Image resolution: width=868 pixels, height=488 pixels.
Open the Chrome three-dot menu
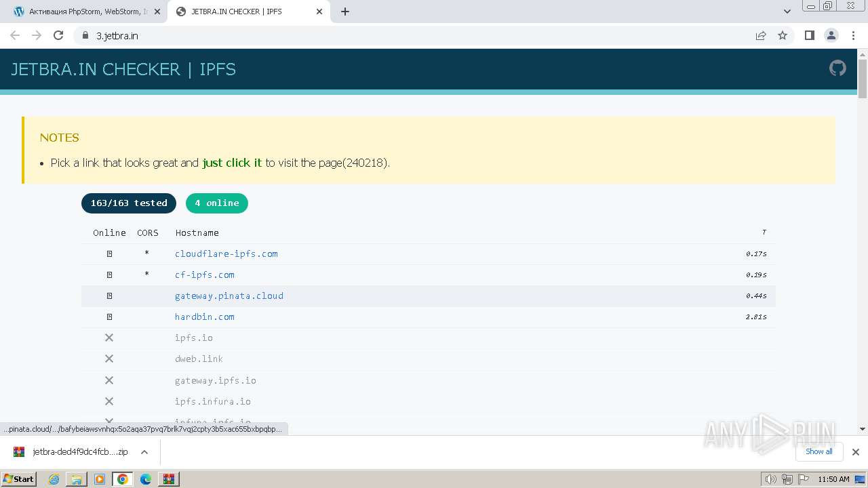click(x=853, y=35)
